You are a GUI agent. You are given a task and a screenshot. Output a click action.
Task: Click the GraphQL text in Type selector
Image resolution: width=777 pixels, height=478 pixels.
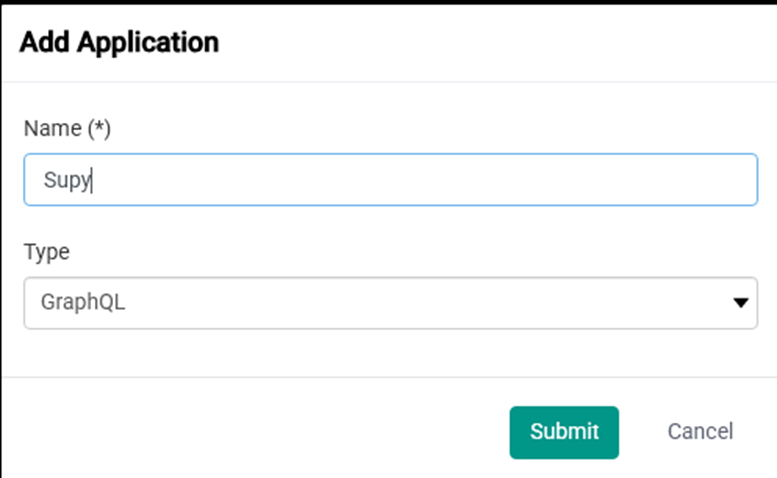pos(83,303)
